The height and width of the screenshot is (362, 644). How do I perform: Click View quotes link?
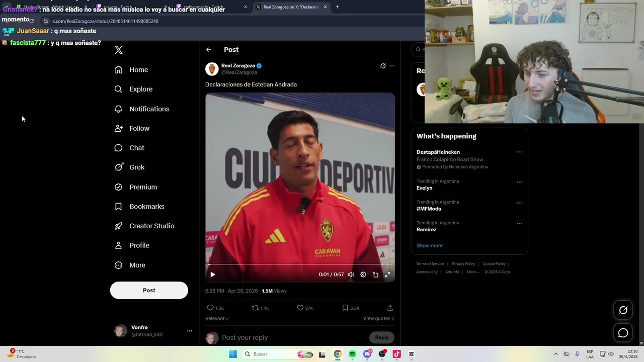[x=378, y=318]
